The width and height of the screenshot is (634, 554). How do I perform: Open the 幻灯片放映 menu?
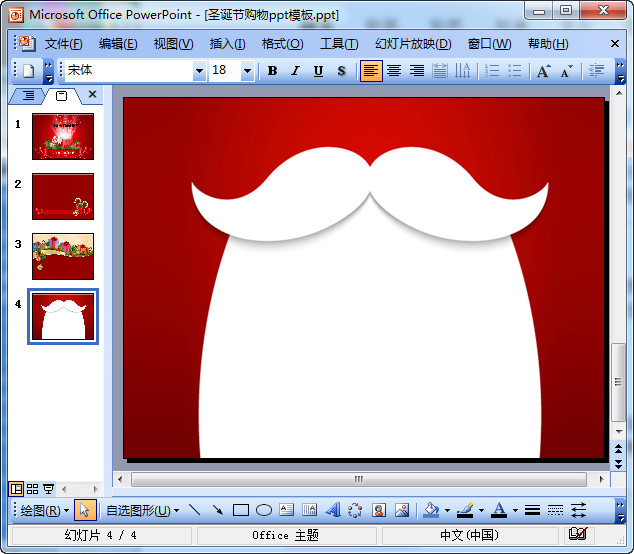(x=413, y=44)
